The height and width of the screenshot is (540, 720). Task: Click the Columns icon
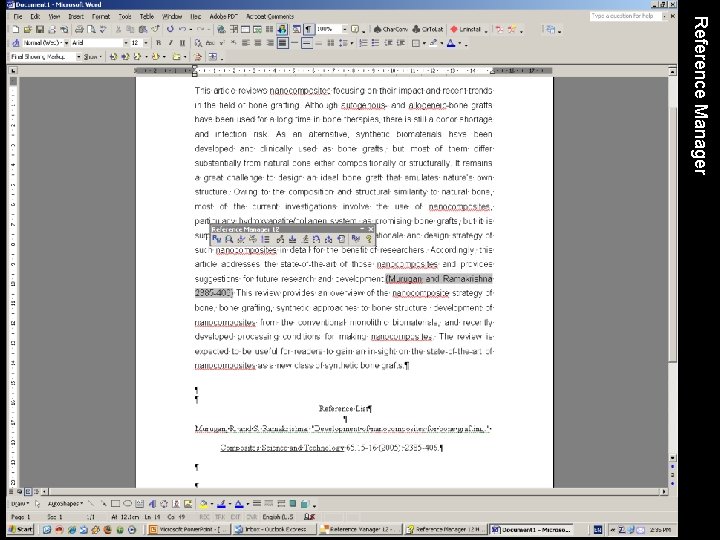270,29
